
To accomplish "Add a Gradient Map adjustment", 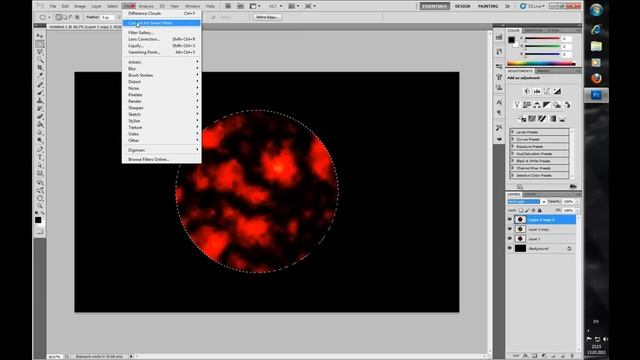I will (552, 119).
